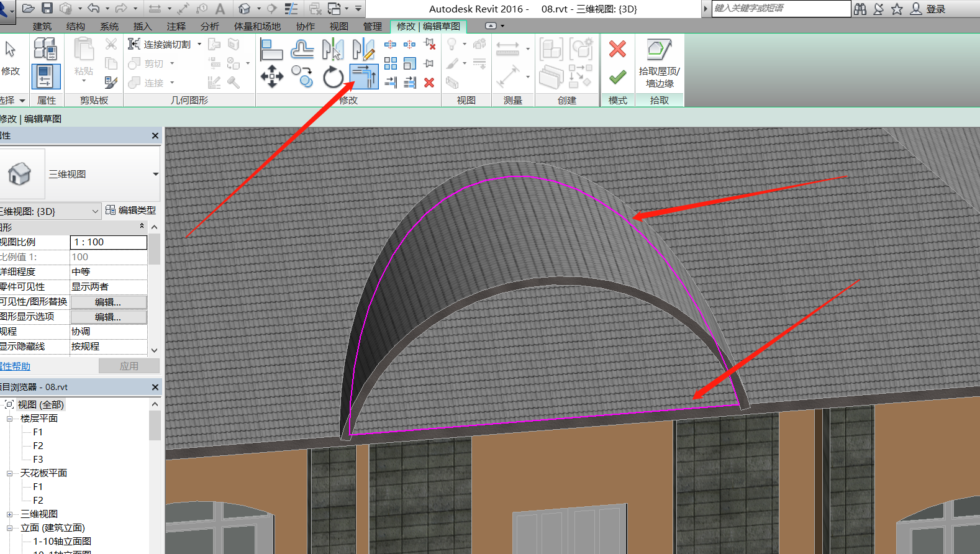Collapse the 楼层平面 tree node

[x=10, y=419]
